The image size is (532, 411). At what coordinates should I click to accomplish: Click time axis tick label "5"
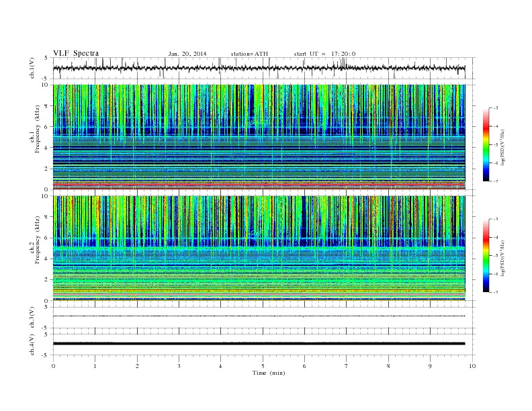tap(263, 366)
